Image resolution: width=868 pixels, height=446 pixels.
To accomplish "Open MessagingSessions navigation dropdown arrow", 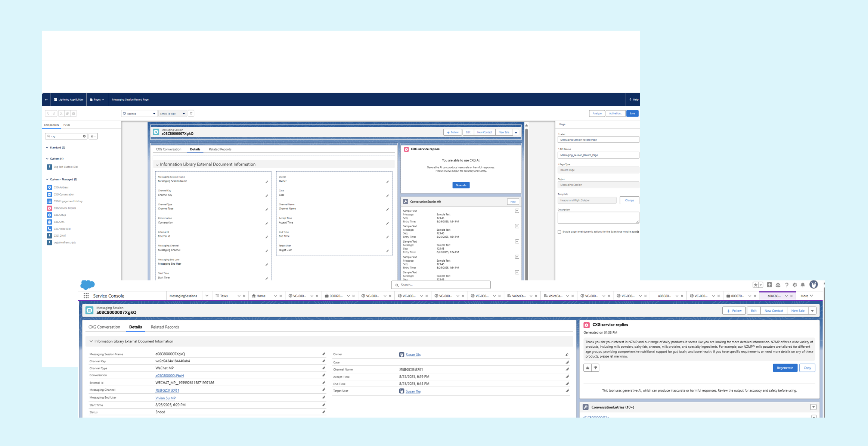I will tap(207, 296).
